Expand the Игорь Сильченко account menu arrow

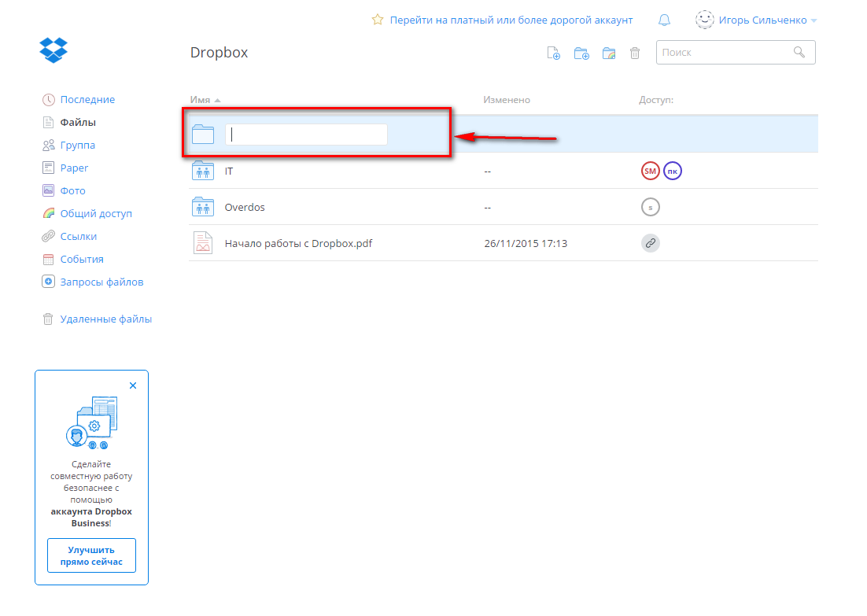point(814,21)
